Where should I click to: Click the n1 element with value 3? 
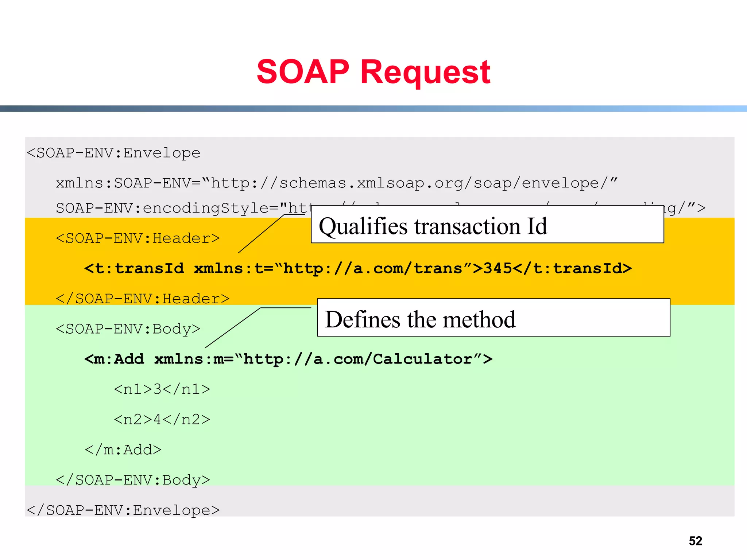[x=162, y=389]
